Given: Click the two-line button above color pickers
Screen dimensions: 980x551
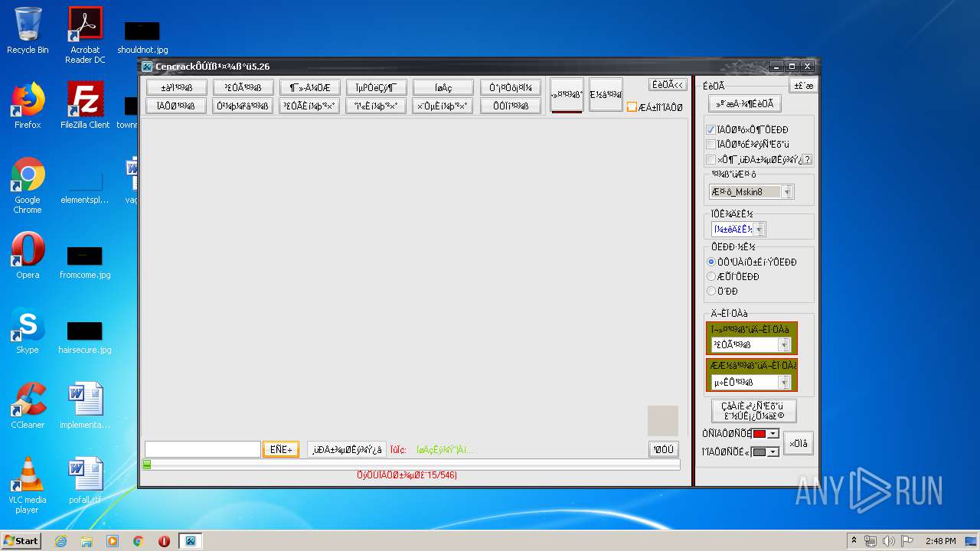Looking at the screenshot, I should click(753, 411).
